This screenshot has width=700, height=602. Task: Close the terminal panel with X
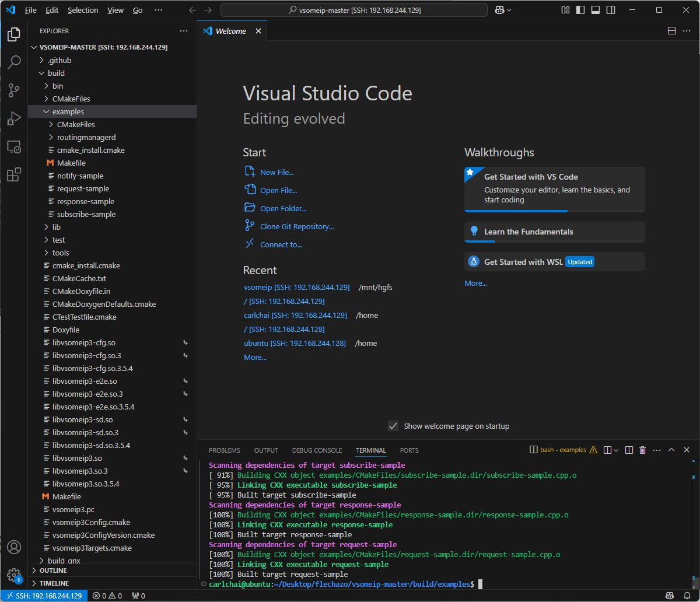[x=687, y=450]
